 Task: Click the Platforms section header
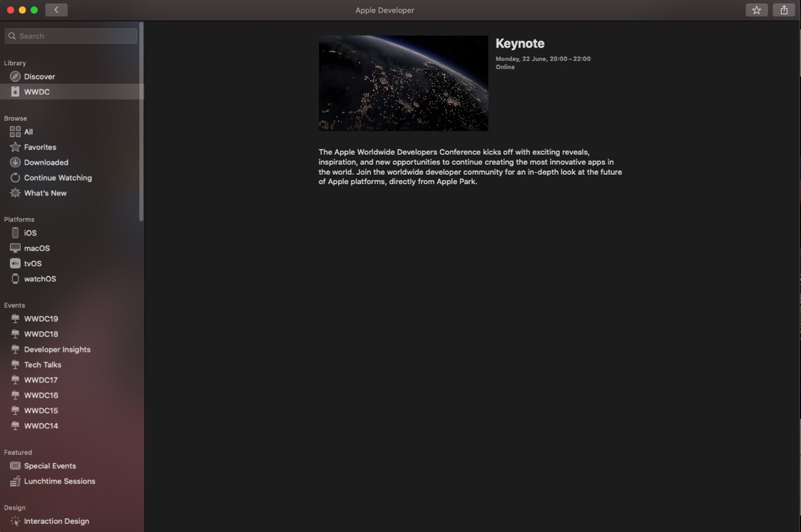19,220
